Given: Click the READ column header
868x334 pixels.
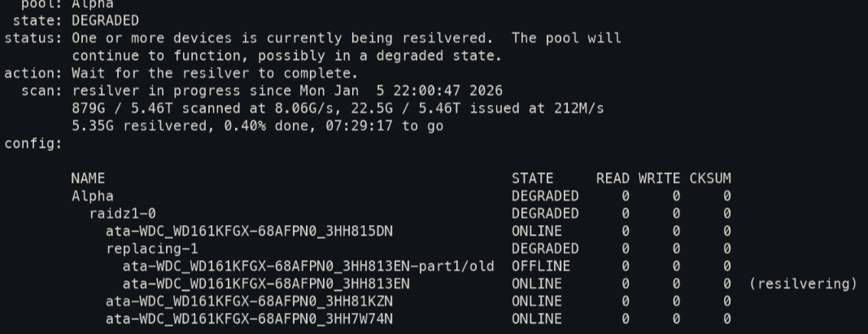Looking at the screenshot, I should click(x=613, y=178).
